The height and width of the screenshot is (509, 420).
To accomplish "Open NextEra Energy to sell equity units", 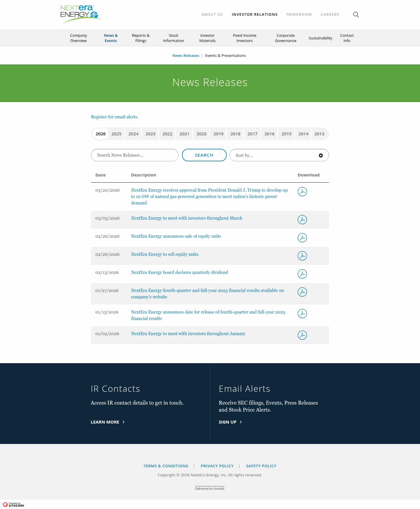I will tap(164, 254).
